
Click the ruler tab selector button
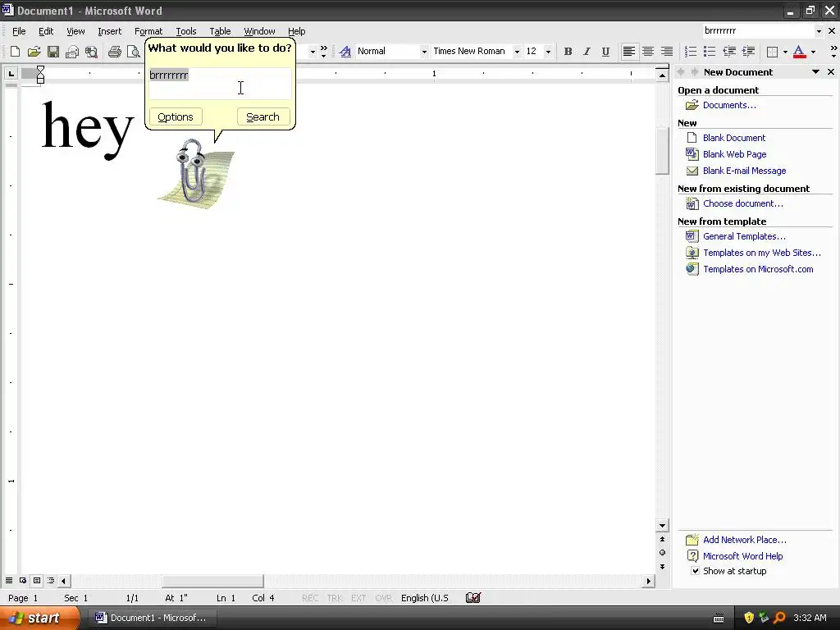11,74
